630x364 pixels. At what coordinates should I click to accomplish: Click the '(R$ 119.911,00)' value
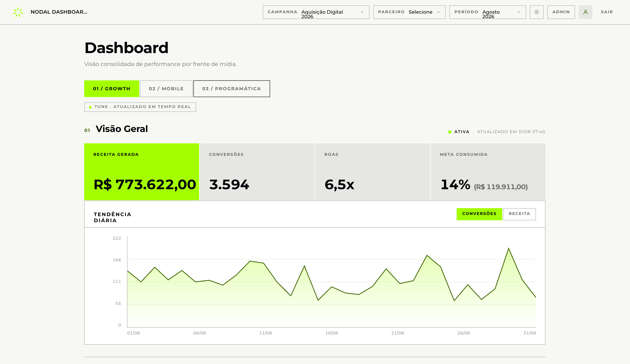click(x=501, y=187)
